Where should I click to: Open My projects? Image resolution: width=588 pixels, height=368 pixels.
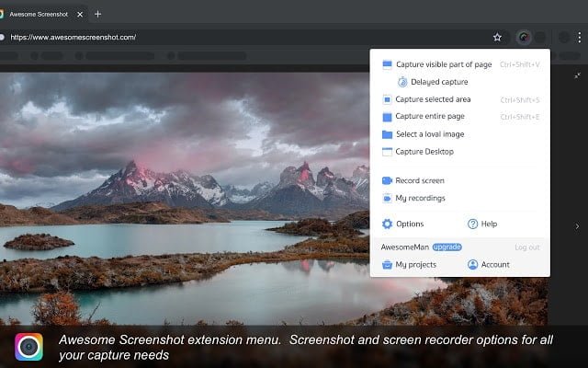[x=416, y=265]
